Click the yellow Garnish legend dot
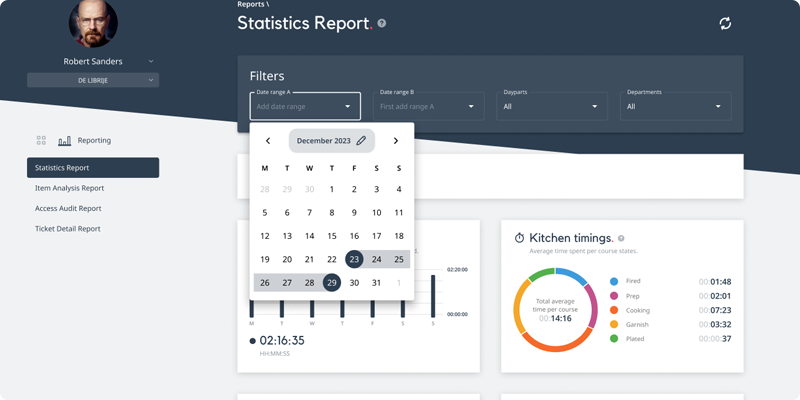800x400 pixels. click(614, 324)
